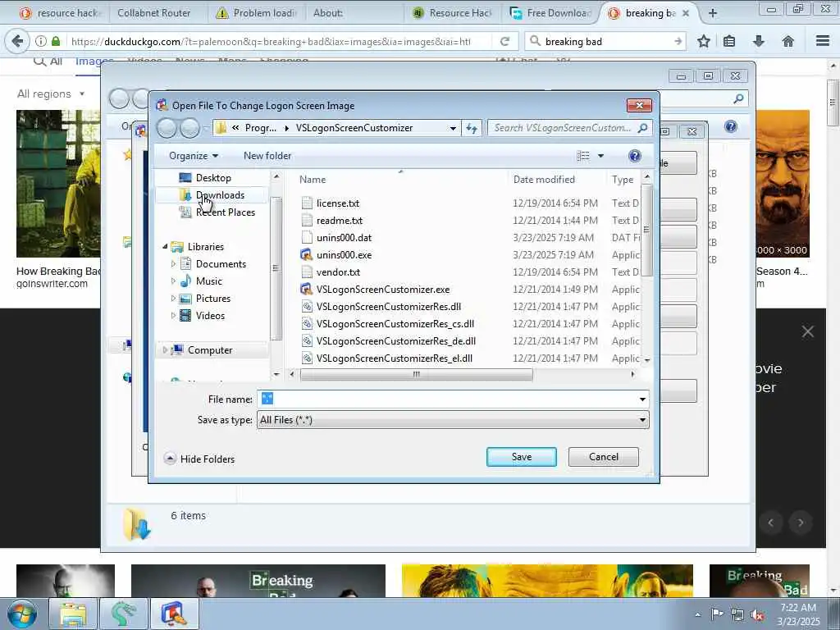The height and width of the screenshot is (630, 840).
Task: Click the browser back arrow button
Action: [x=17, y=41]
